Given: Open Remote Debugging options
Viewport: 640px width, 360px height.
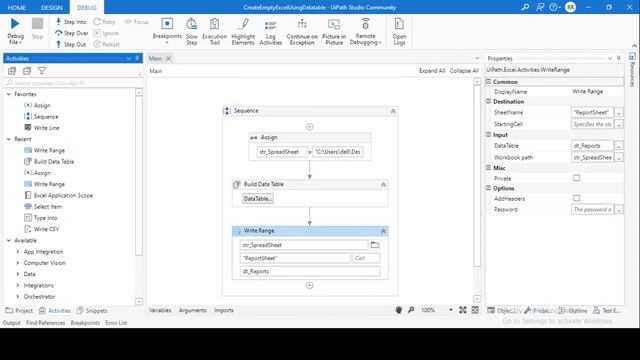Looking at the screenshot, I should pos(365,31).
